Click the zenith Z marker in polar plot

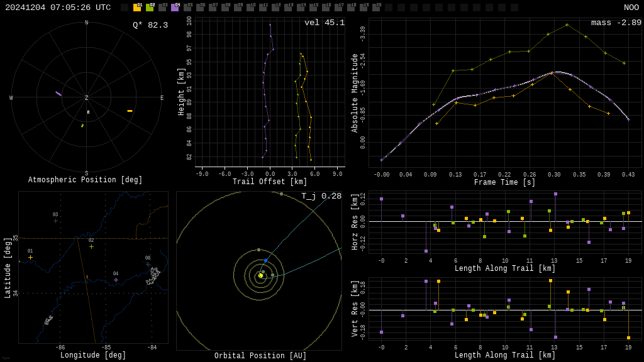coord(87,98)
